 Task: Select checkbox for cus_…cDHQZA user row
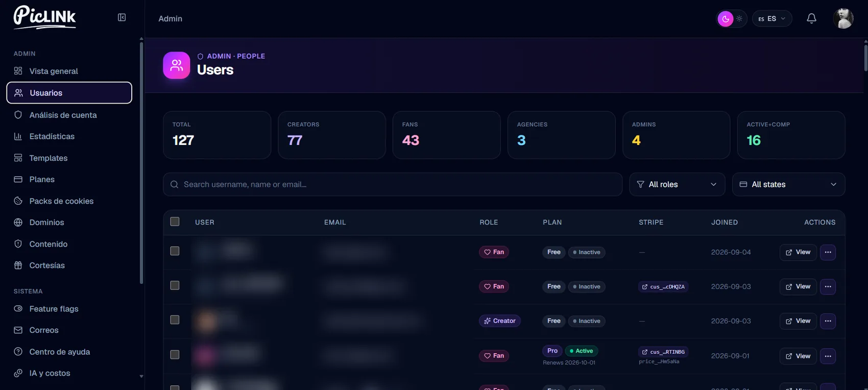(x=175, y=285)
